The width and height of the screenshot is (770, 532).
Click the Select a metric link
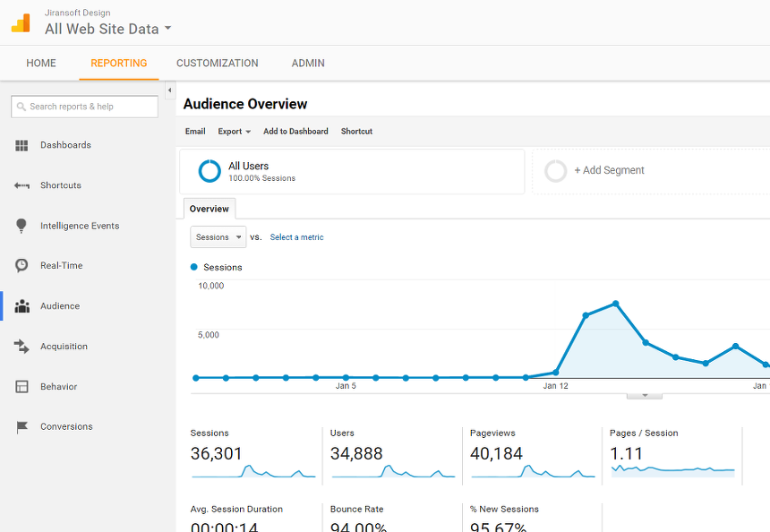(296, 237)
